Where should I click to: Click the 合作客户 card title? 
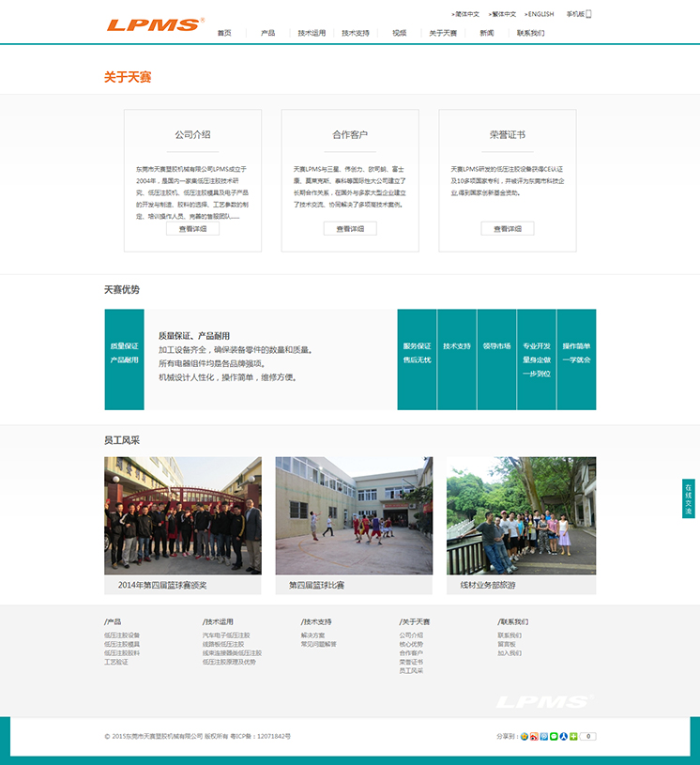[350, 134]
